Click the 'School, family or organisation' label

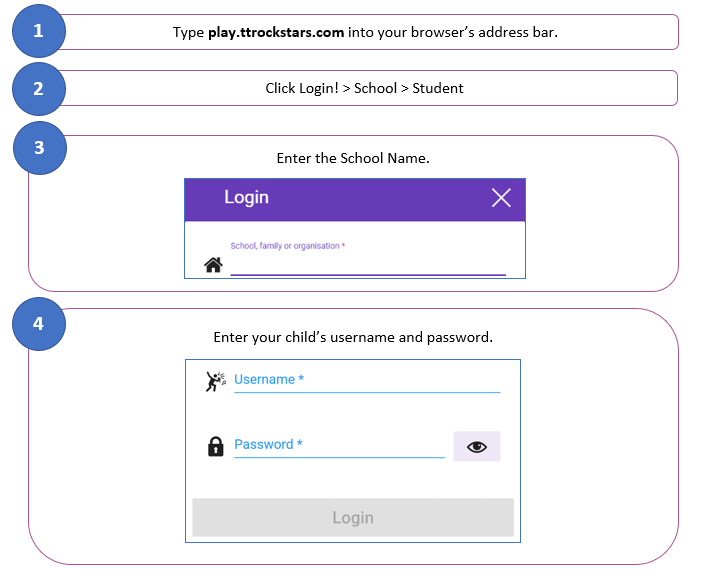coord(287,246)
